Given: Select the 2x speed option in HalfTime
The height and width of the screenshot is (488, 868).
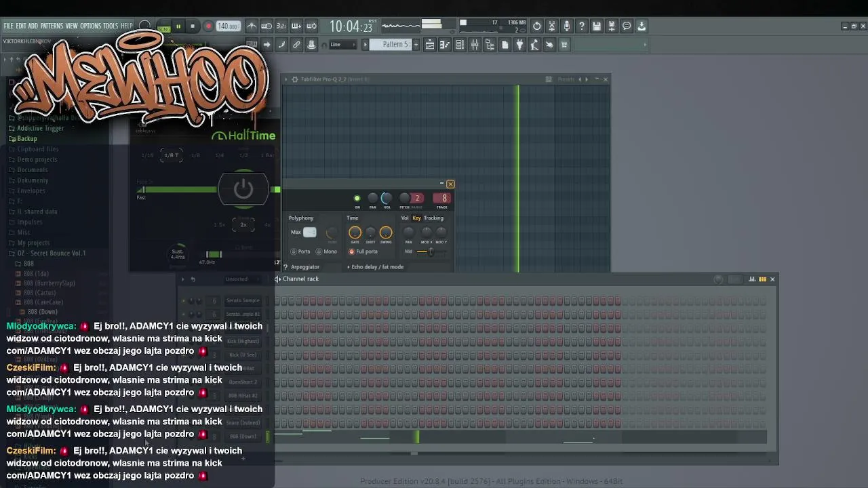Looking at the screenshot, I should click(x=243, y=225).
